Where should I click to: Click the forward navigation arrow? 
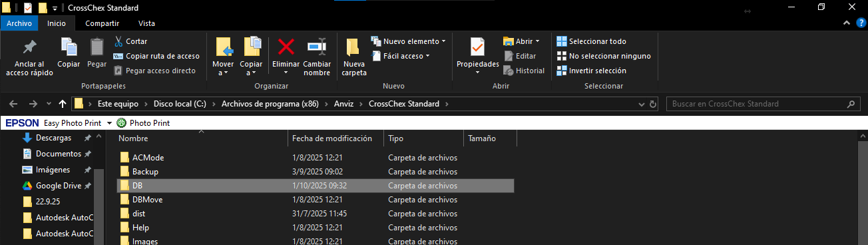(x=33, y=104)
